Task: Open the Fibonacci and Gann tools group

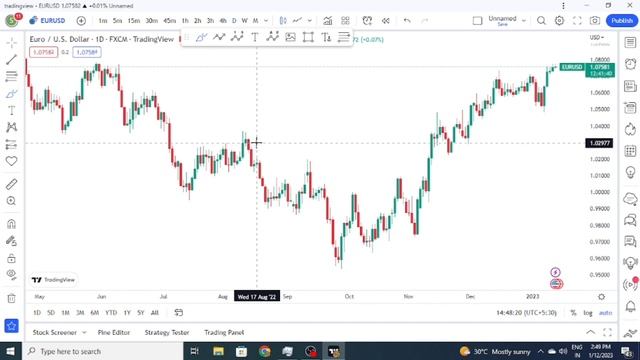Action: (11, 76)
